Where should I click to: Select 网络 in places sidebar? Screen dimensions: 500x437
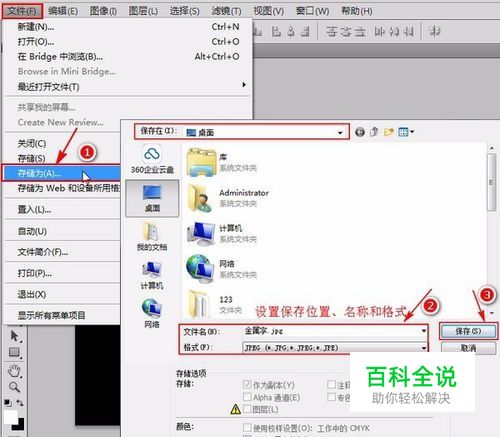152,313
